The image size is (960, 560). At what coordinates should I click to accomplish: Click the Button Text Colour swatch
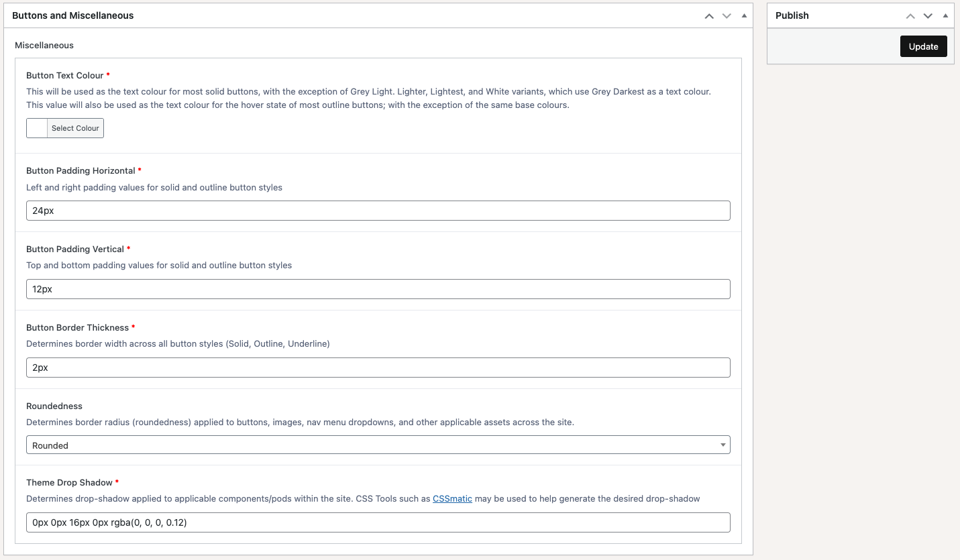point(37,128)
